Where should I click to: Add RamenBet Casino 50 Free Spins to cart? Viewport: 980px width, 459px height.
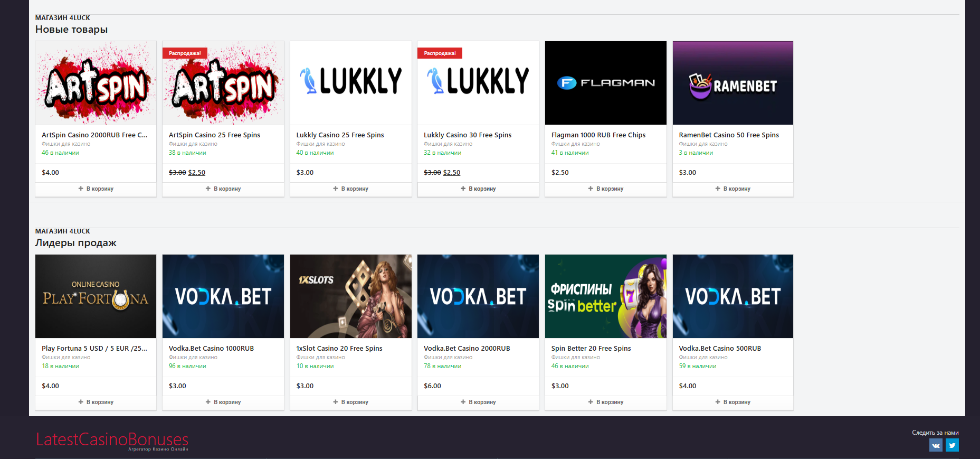(x=733, y=189)
